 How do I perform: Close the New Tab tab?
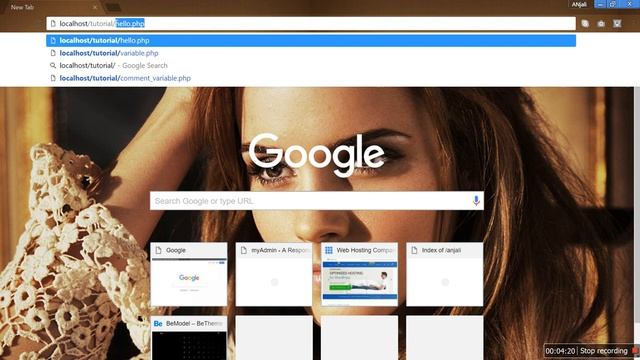(95, 7)
